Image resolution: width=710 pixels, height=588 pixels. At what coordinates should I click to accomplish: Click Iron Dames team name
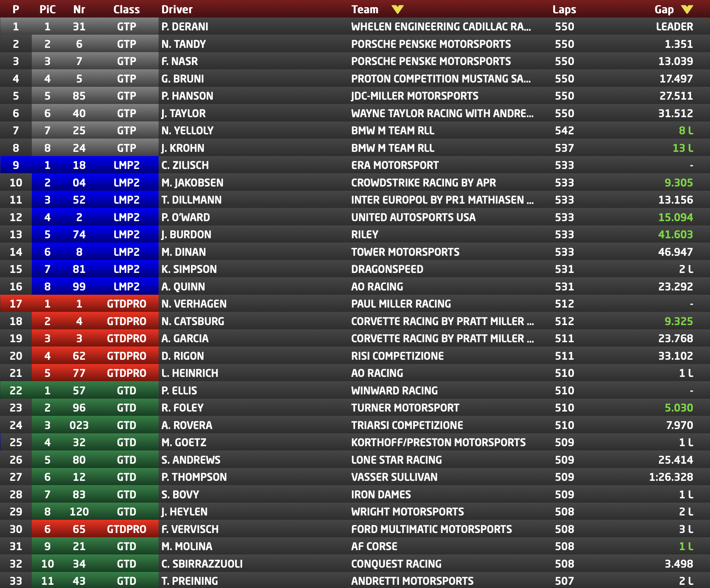pyautogui.click(x=381, y=494)
